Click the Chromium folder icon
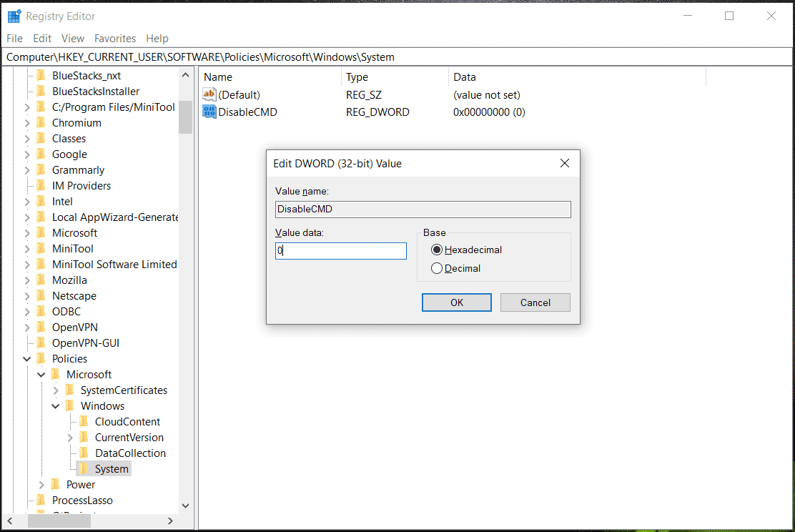795x532 pixels. pyautogui.click(x=41, y=123)
